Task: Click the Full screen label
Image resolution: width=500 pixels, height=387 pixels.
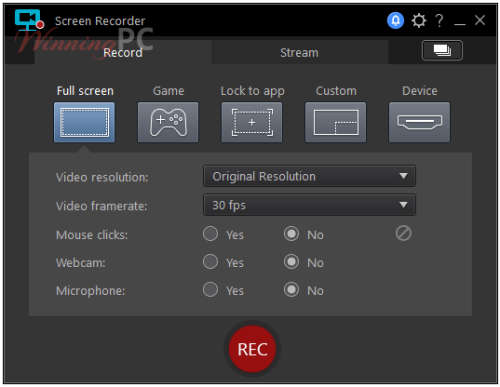Action: [x=85, y=91]
